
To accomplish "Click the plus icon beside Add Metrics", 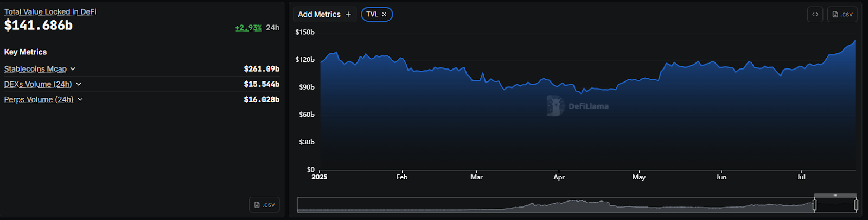I will pyautogui.click(x=348, y=15).
